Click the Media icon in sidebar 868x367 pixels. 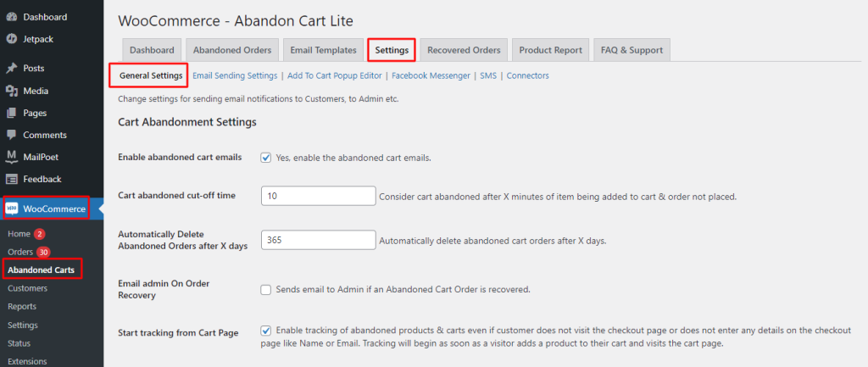(x=11, y=91)
